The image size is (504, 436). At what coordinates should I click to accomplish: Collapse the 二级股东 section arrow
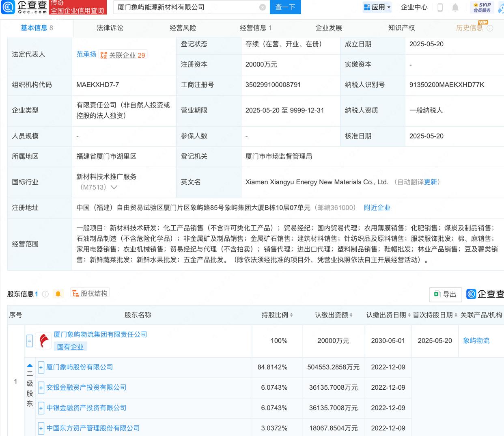coord(30,366)
